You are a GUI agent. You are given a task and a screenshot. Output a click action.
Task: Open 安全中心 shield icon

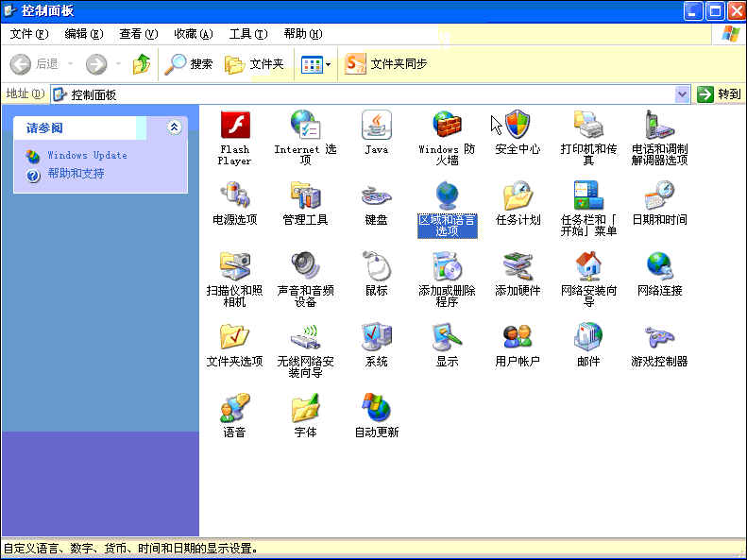pos(518,126)
